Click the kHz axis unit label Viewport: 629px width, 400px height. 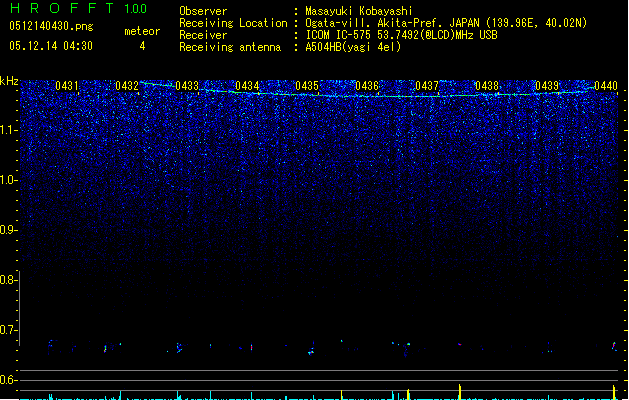(x=9, y=81)
